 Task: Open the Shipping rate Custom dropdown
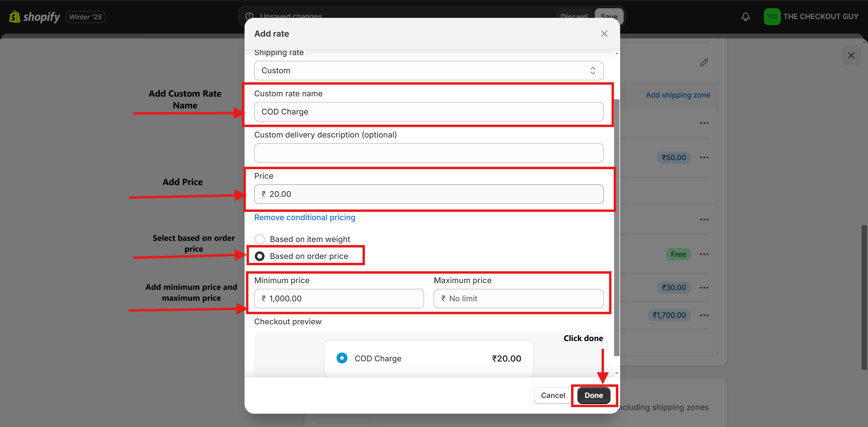[x=428, y=71]
